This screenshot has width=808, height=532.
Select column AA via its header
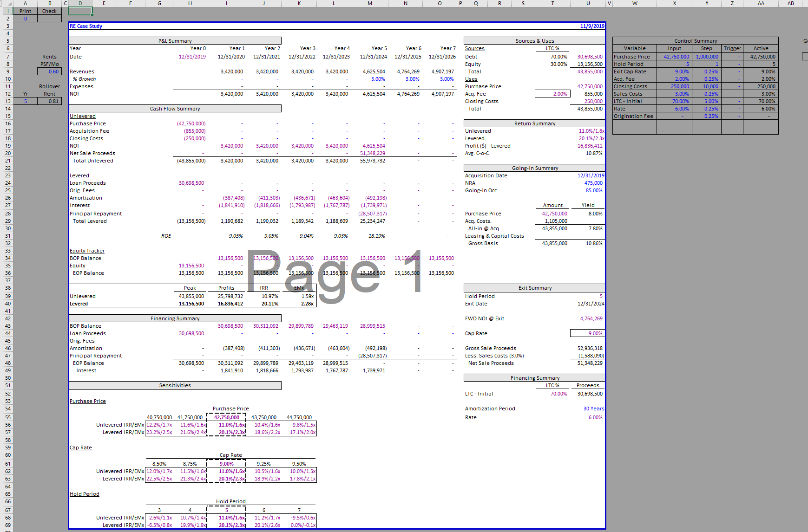(x=761, y=3)
